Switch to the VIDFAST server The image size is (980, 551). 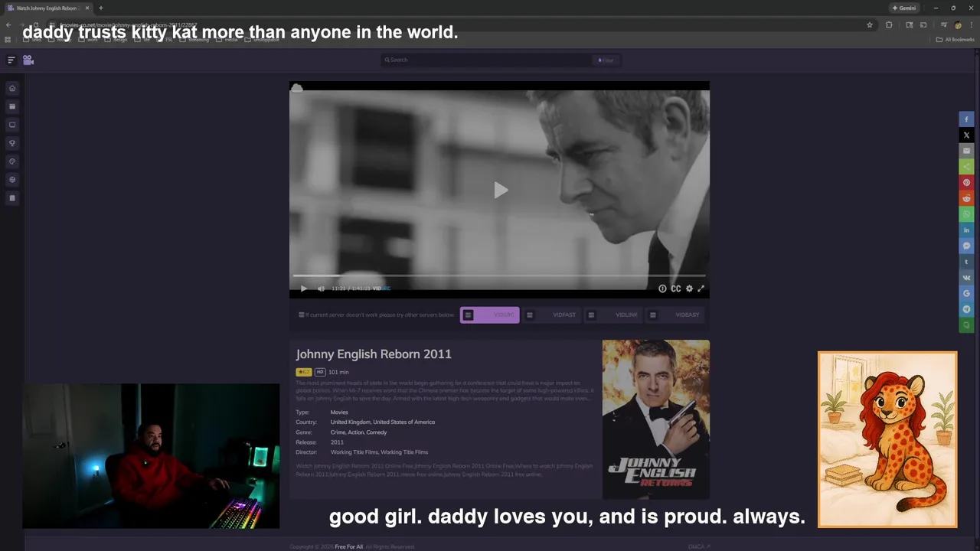[551, 315]
